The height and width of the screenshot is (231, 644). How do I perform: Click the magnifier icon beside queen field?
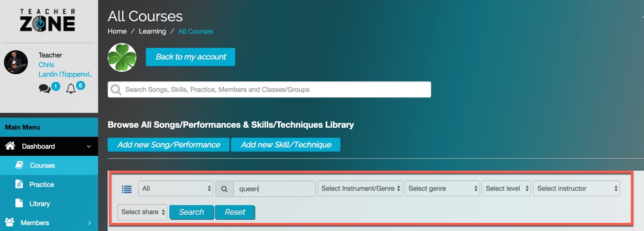click(x=224, y=189)
